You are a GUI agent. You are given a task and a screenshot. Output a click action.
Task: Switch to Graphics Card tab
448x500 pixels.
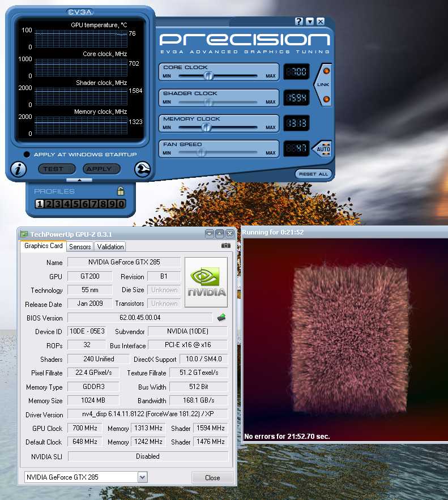44,246
